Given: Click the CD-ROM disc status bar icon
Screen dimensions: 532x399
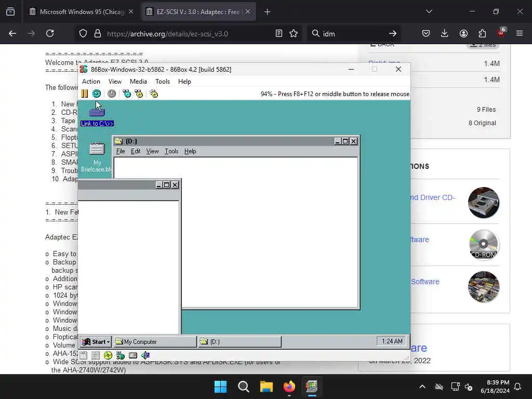Looking at the screenshot, I should [108, 355].
